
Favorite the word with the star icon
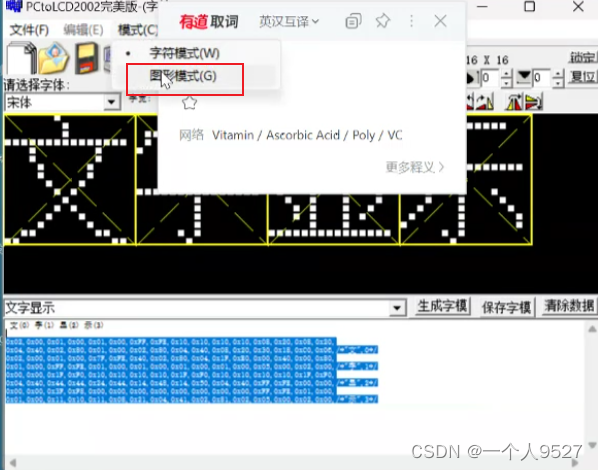coord(190,103)
